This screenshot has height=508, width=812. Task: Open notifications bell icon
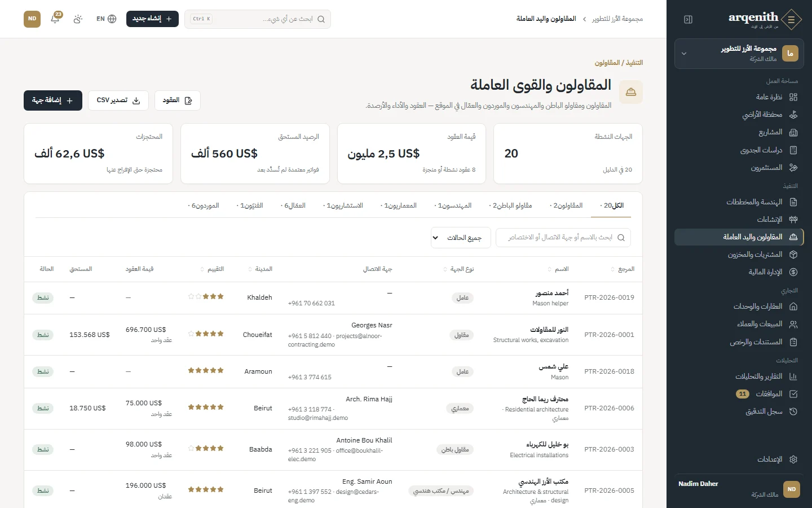(x=55, y=19)
